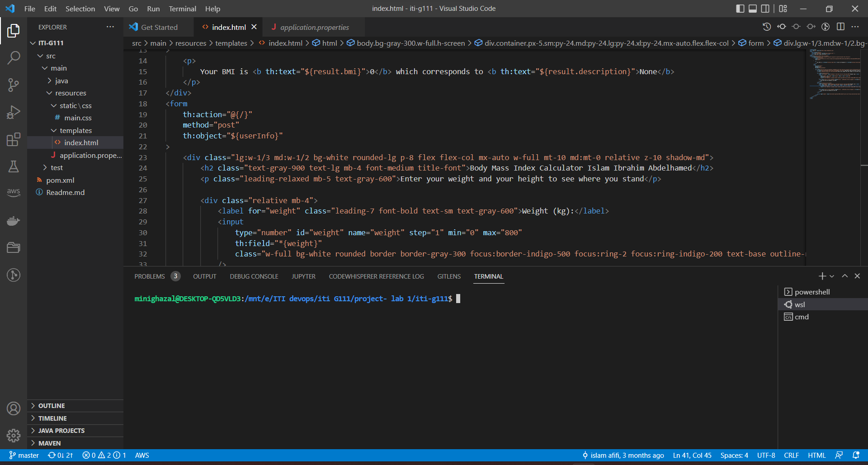
Task: Open the Docker view in activity bar
Action: click(14, 221)
